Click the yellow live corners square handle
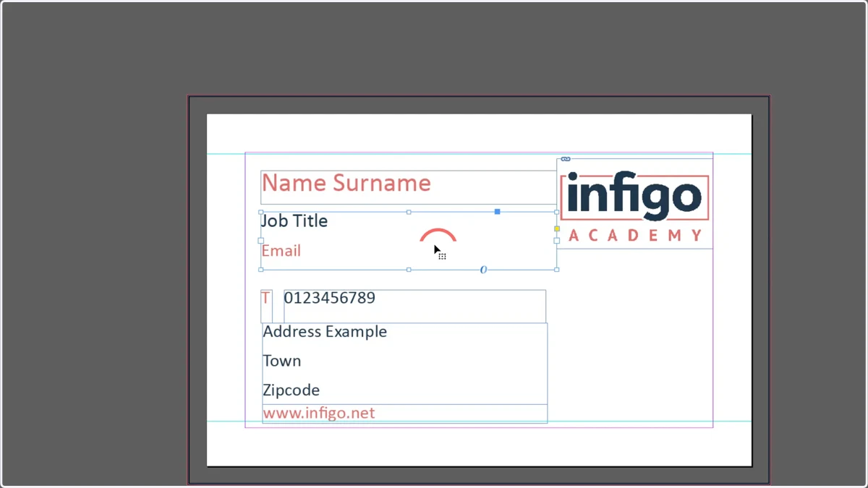The width and height of the screenshot is (868, 488). pos(557,228)
